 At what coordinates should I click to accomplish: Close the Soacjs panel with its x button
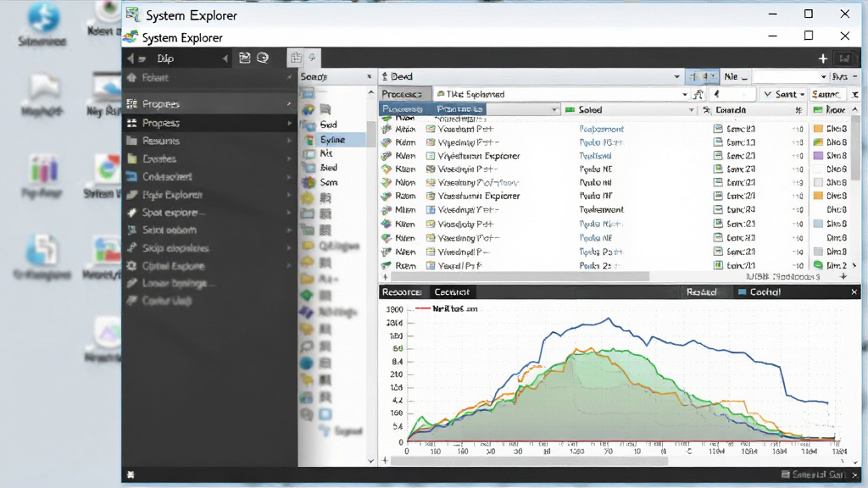tap(370, 76)
